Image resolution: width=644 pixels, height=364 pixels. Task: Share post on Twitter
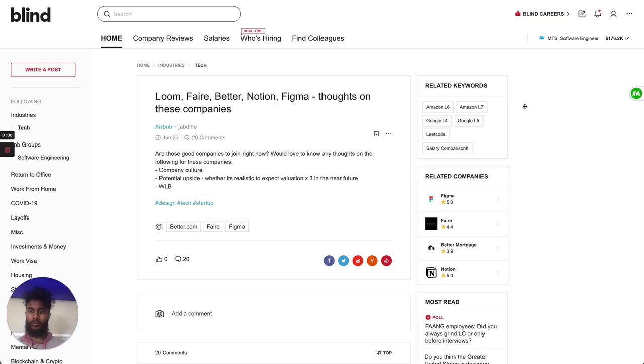pos(343,261)
